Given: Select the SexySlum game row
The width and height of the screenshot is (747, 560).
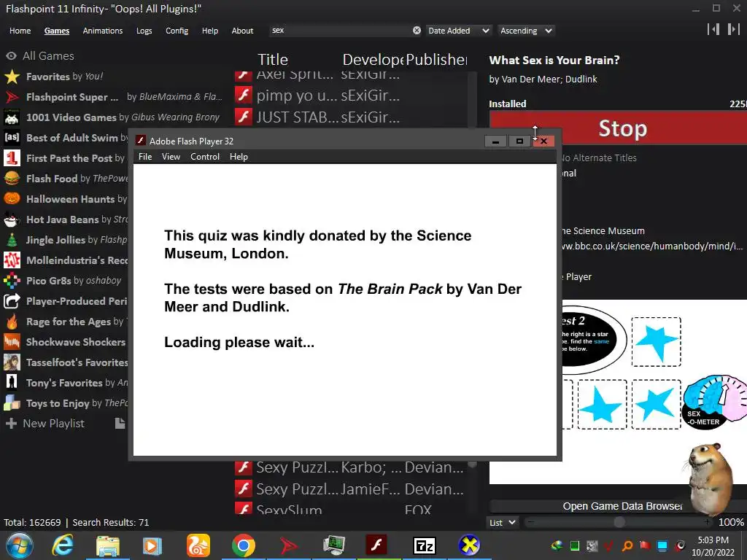Looking at the screenshot, I should click(352, 509).
